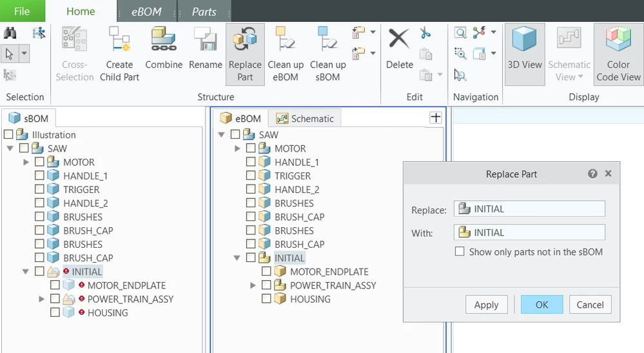The height and width of the screenshot is (353, 644).
Task: Click the selection filter icon beside binoculars
Action: (39, 33)
